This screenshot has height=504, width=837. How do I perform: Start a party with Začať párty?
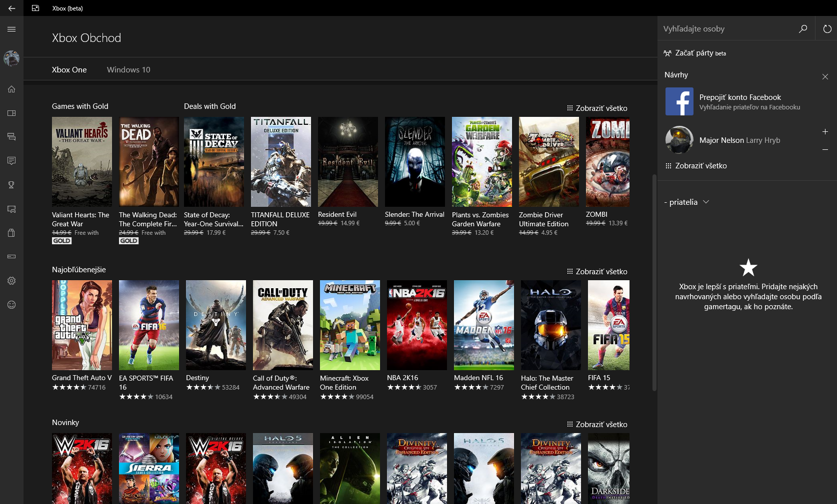pyautogui.click(x=695, y=53)
